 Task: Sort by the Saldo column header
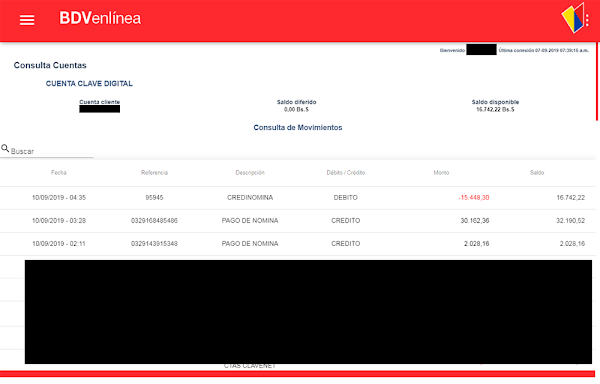pyautogui.click(x=537, y=172)
